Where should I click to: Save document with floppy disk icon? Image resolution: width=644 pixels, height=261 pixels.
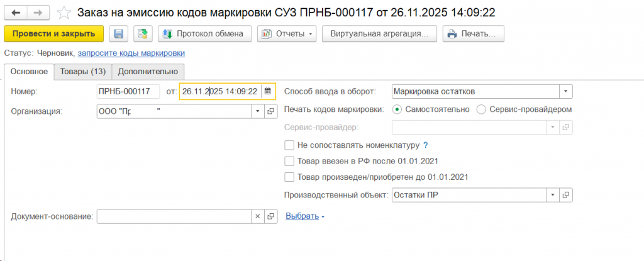[x=119, y=34]
